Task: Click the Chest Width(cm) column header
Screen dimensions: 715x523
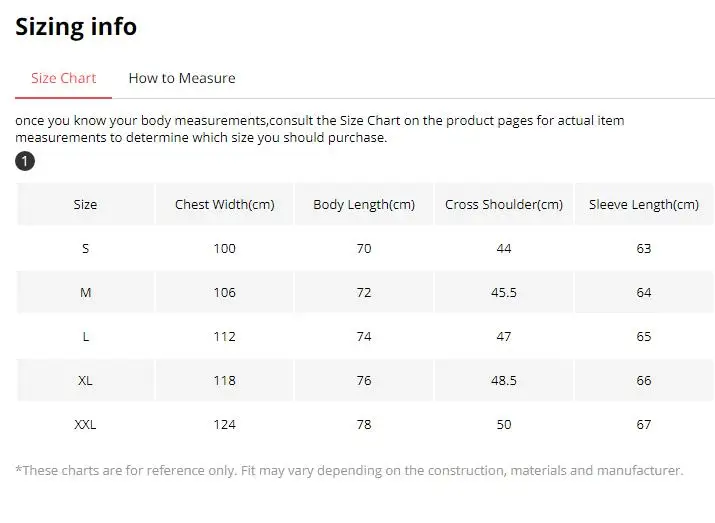Action: tap(225, 204)
